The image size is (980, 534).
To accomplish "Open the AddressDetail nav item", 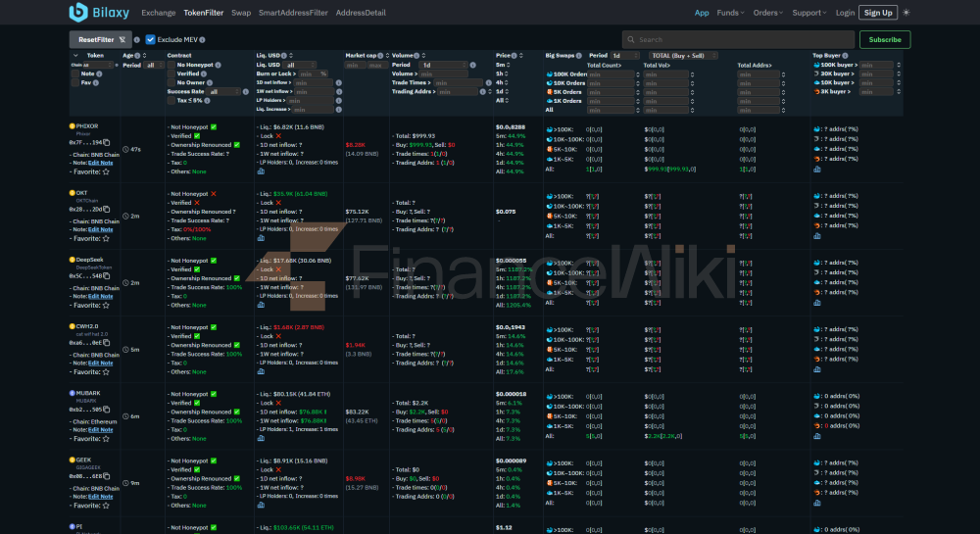I will click(x=361, y=13).
